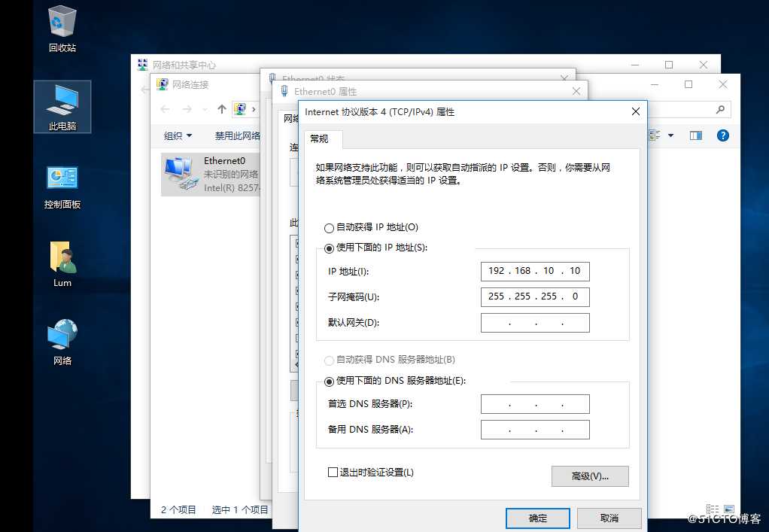Viewport: 769px width, 532px height.
Task: Click the 首选 DNS 服务器 input field
Action: pyautogui.click(x=535, y=404)
